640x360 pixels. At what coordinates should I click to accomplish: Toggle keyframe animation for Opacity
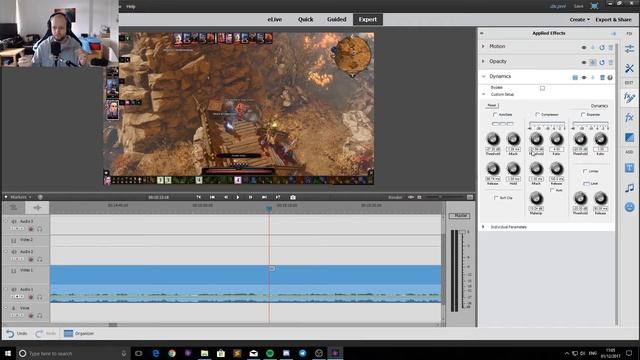(593, 62)
